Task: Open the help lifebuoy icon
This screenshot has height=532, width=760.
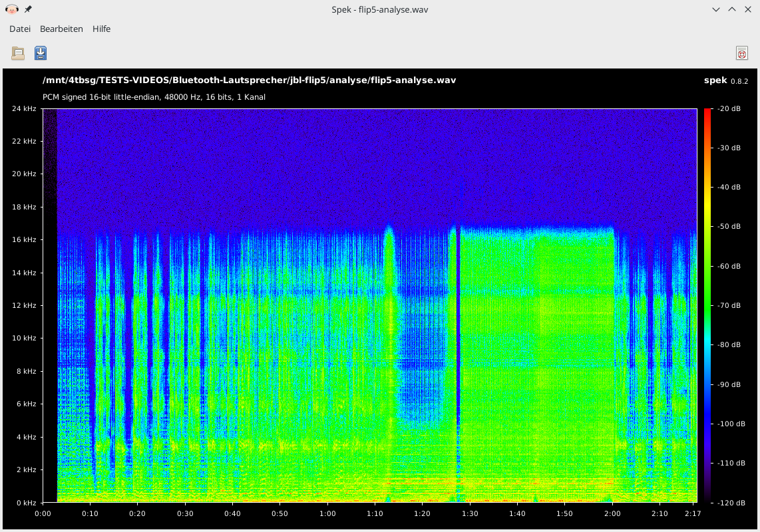Action: point(741,53)
